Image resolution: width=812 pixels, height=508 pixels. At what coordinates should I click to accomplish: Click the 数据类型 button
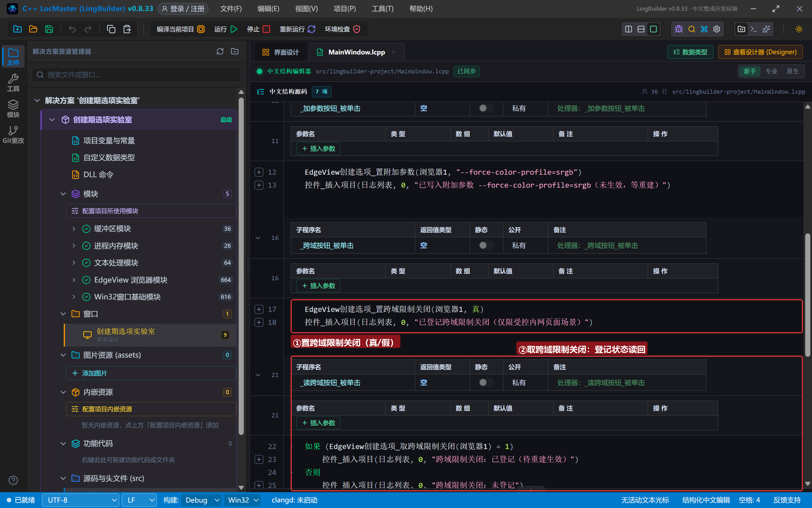point(690,52)
